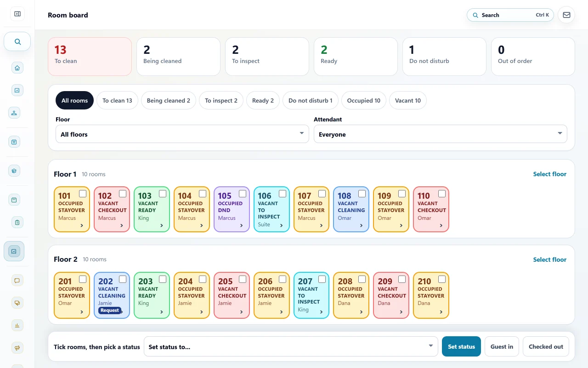Viewport: 588px width, 368px height.
Task: Select room 209 checkbox
Action: click(402, 279)
